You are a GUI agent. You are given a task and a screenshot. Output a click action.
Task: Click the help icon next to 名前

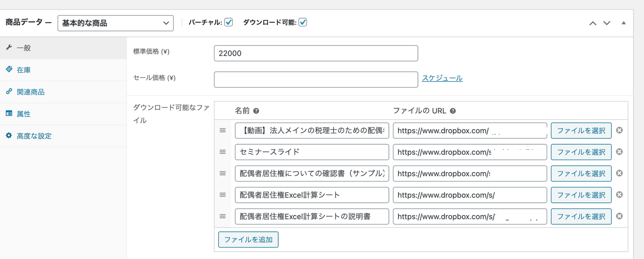click(x=256, y=111)
